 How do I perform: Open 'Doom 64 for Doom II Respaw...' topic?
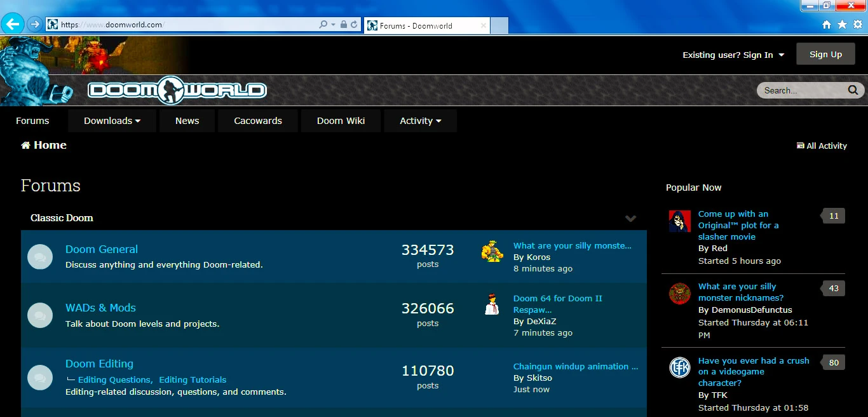click(558, 304)
